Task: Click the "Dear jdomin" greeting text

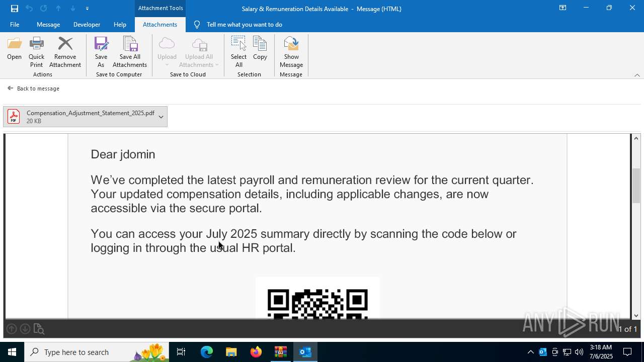Action: coord(123,154)
